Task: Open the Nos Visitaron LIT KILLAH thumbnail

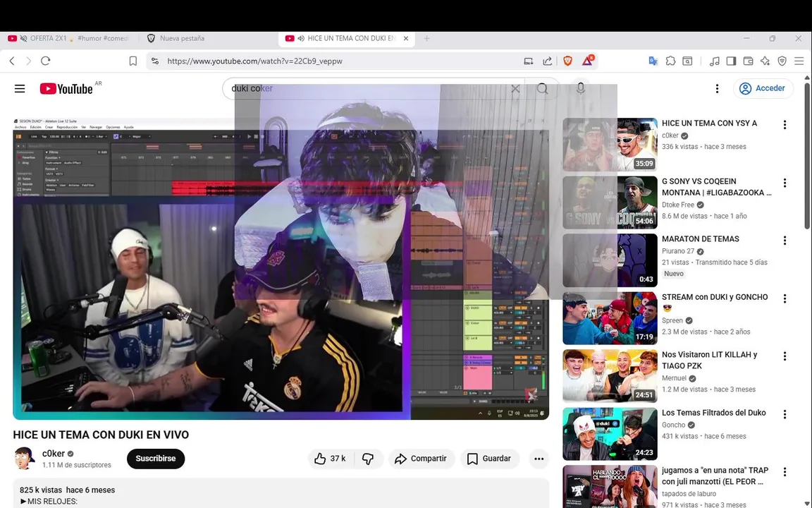Action: [x=610, y=376]
